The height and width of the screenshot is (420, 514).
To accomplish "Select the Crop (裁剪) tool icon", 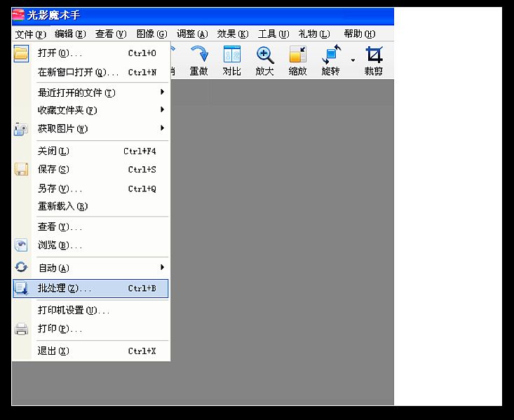I will click(374, 60).
